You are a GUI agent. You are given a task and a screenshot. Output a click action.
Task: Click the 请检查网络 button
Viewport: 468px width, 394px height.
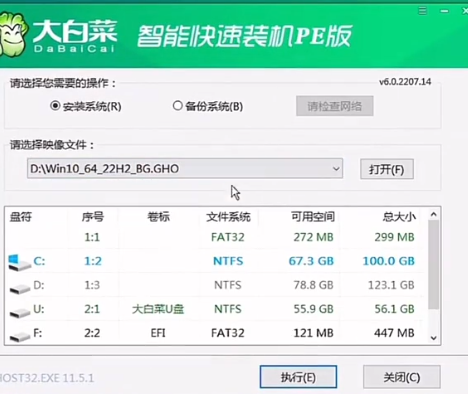click(334, 106)
